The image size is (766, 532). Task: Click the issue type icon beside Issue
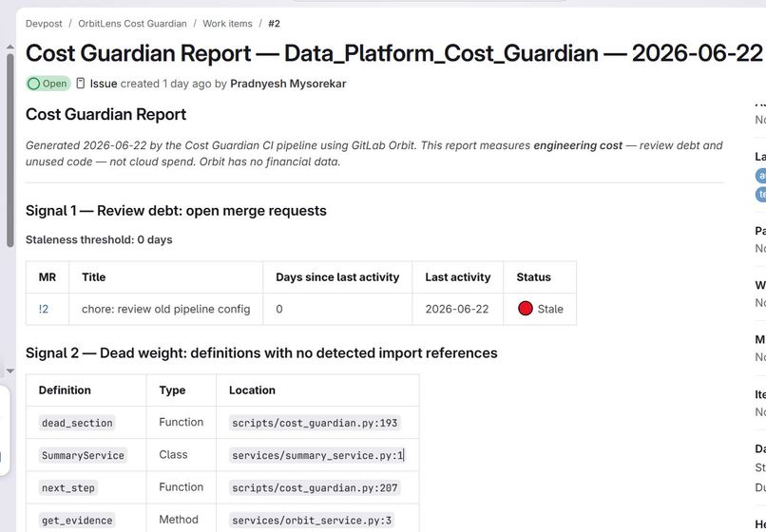81,84
